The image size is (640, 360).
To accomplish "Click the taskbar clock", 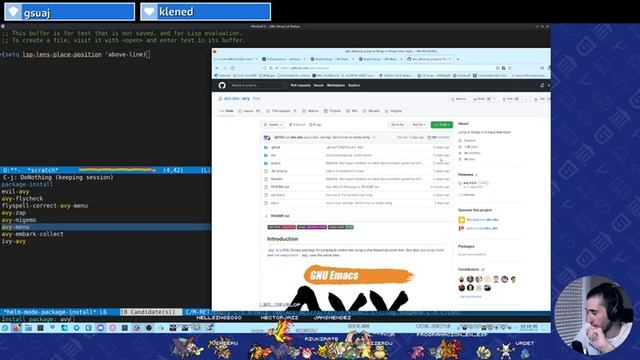I will point(529,327).
